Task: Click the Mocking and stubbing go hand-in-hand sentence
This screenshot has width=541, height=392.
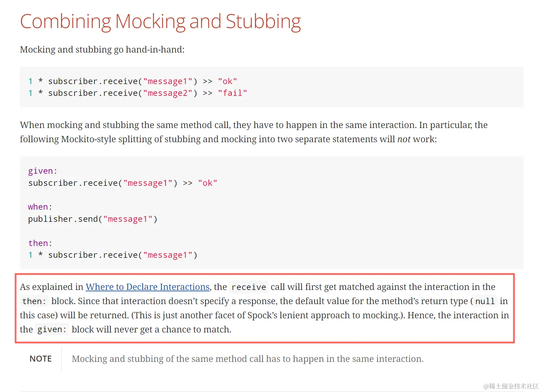Action: click(x=102, y=49)
